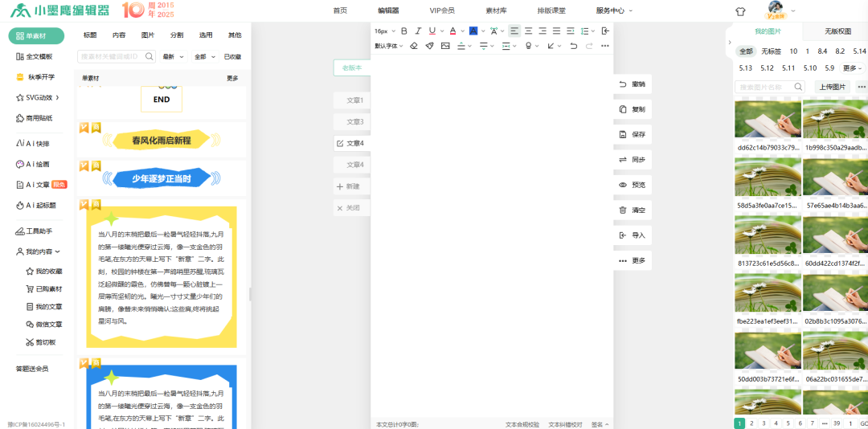Screen dimensions: 868x429
Task: Click the italic formatting icon
Action: 418,31
